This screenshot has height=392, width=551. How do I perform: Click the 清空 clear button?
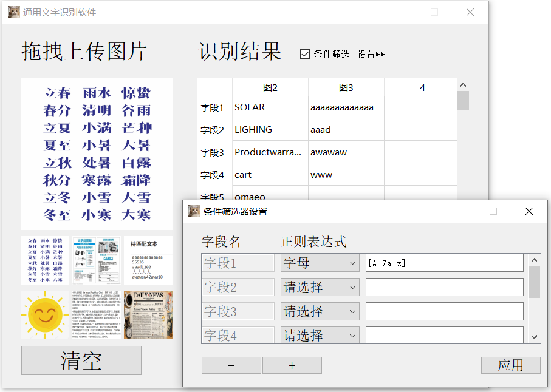[x=81, y=360]
